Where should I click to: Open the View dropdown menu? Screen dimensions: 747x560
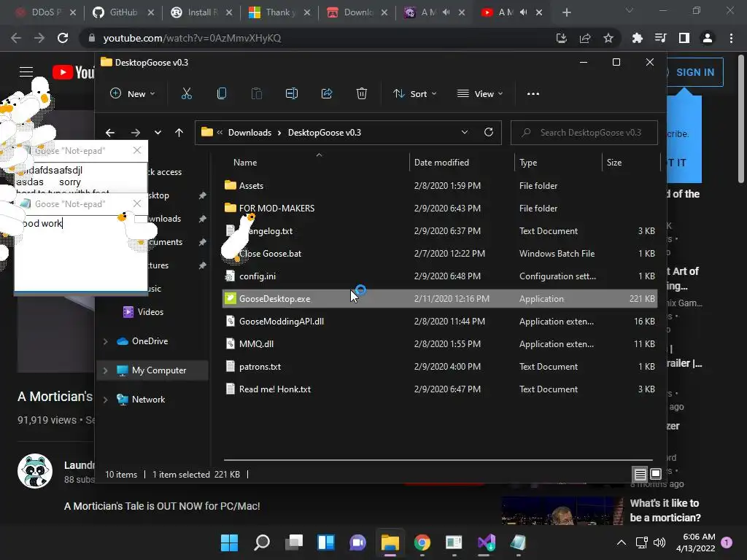[480, 94]
